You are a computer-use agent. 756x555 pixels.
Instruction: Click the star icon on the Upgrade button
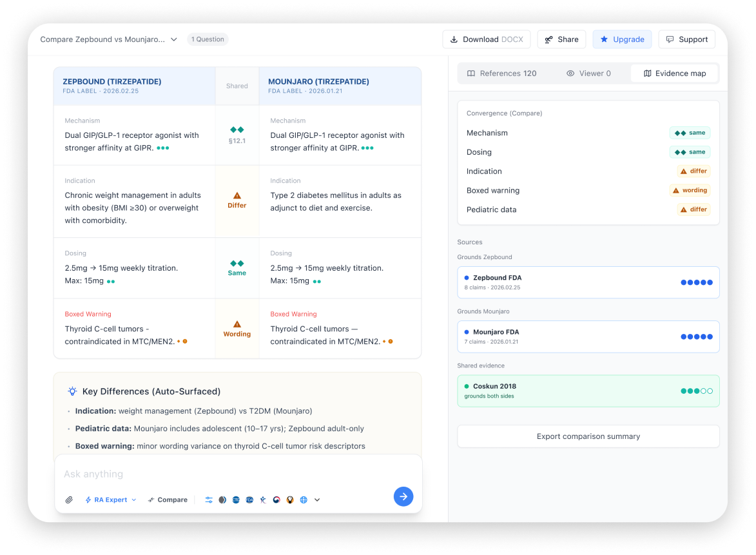point(604,39)
